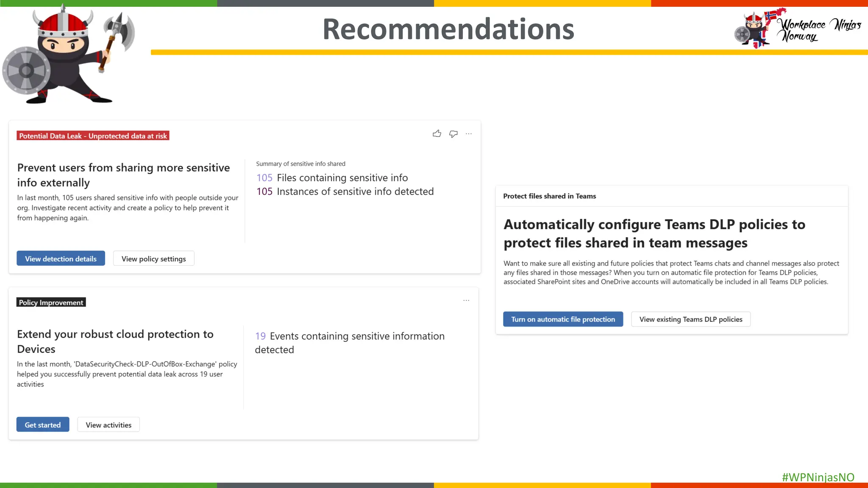Image resolution: width=868 pixels, height=488 pixels.
Task: Open more options on the Policy Improvement card
Action: point(466,300)
